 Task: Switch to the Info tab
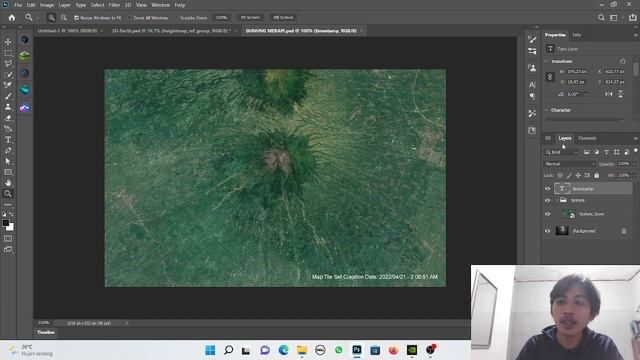coord(576,35)
